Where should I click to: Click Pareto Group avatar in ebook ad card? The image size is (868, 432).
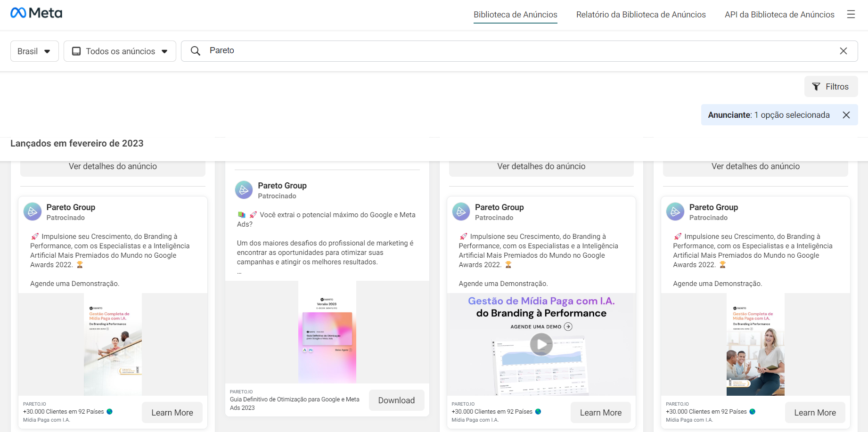coord(244,190)
